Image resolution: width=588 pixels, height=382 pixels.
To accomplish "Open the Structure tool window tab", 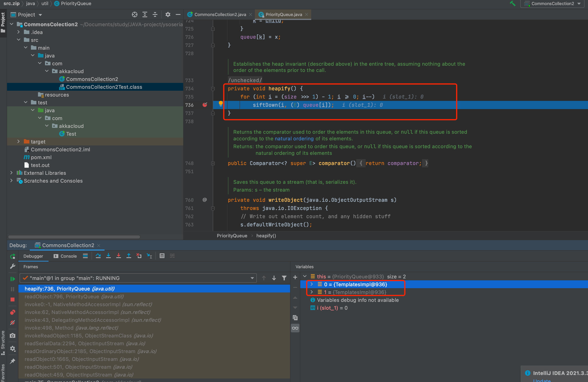I will [x=3, y=343].
